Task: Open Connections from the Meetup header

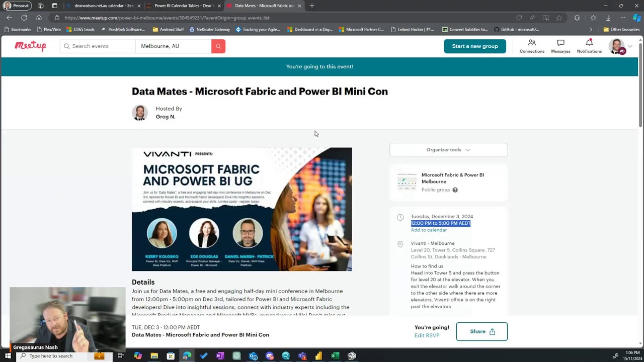Action: [x=532, y=46]
